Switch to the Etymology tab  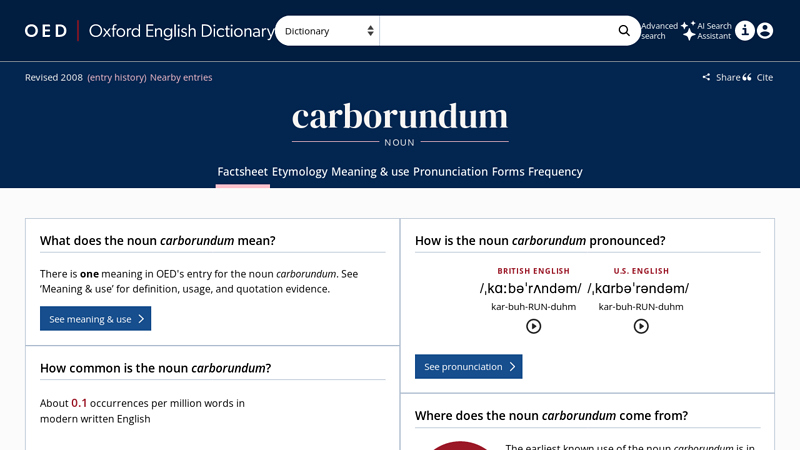pyautogui.click(x=299, y=171)
